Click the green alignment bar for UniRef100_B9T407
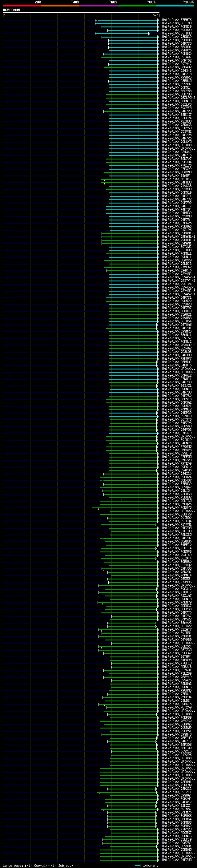The height and width of the screenshot is (868, 197). pos(130,57)
